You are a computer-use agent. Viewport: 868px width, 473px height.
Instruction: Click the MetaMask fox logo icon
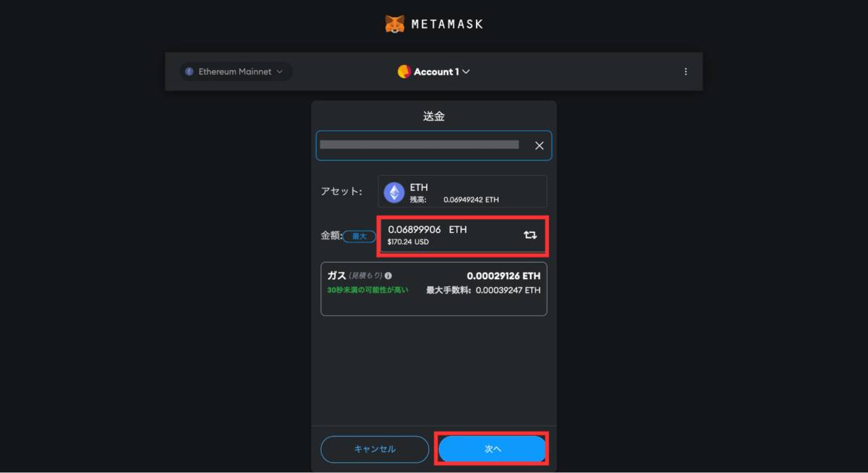tap(394, 23)
